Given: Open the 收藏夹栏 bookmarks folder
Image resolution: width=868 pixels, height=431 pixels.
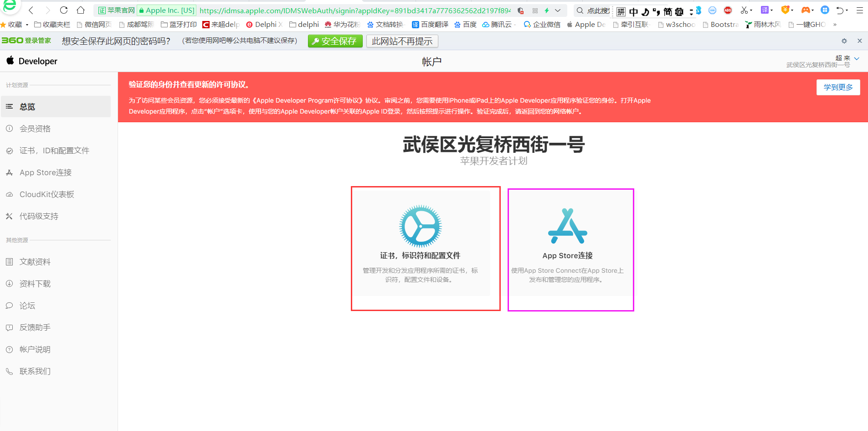Looking at the screenshot, I should tap(52, 25).
